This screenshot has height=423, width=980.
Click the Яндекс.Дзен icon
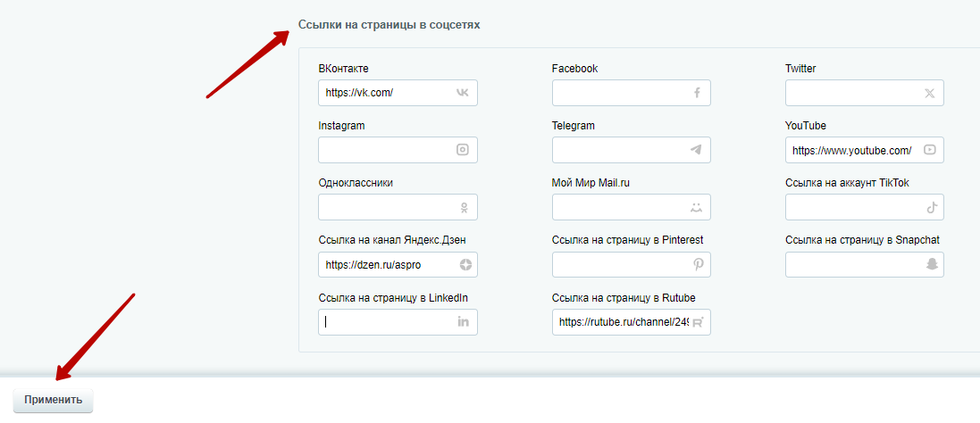click(465, 264)
